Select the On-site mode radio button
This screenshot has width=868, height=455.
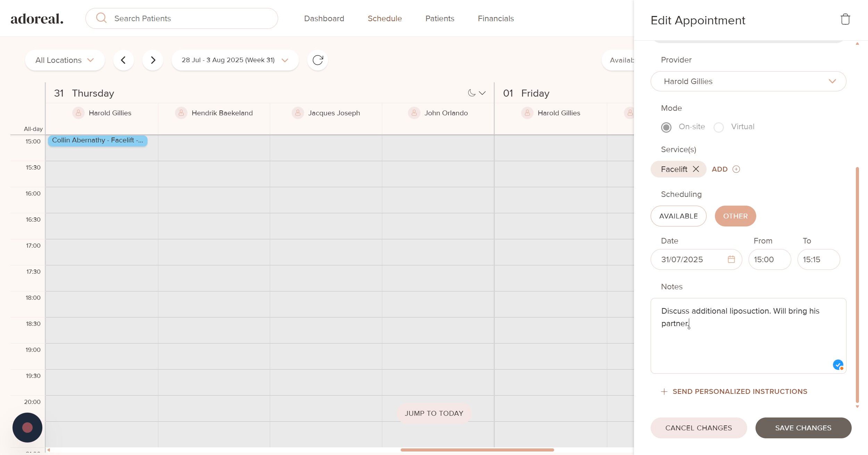[x=666, y=127]
